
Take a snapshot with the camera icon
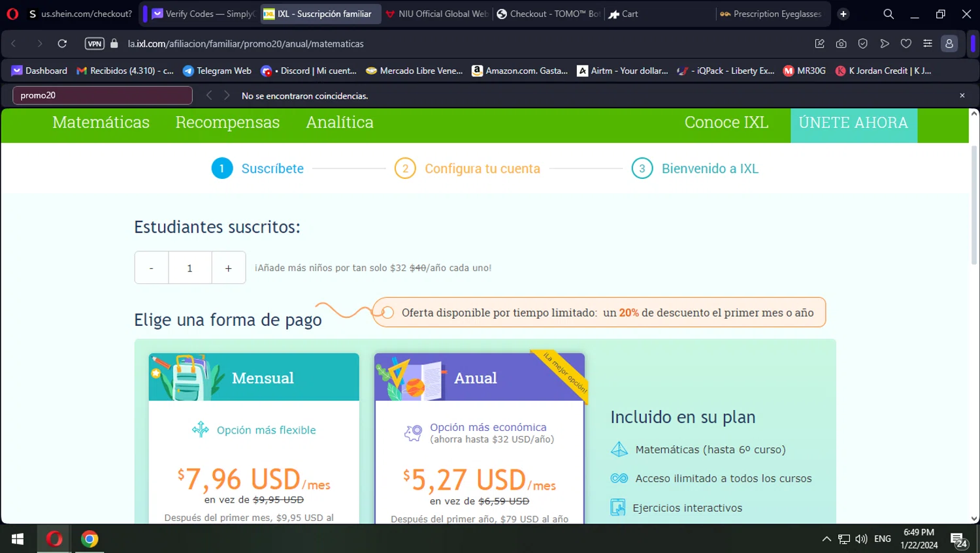coord(841,44)
